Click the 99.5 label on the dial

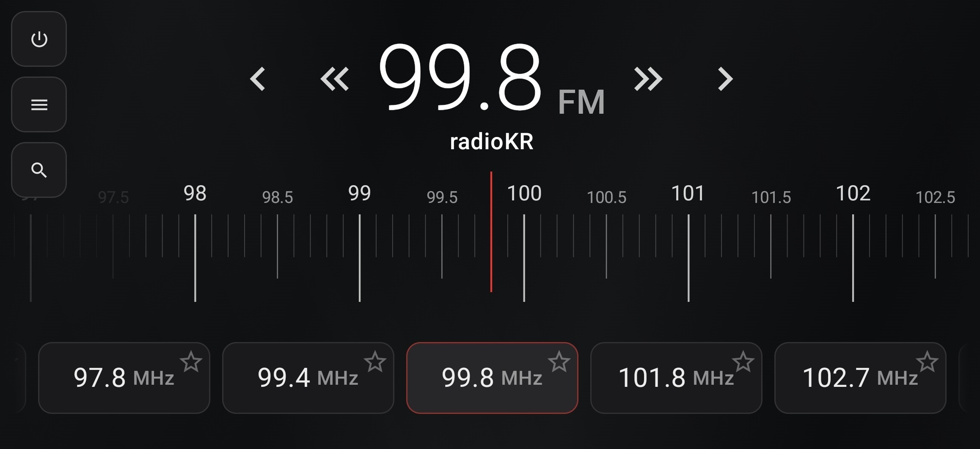tap(442, 197)
